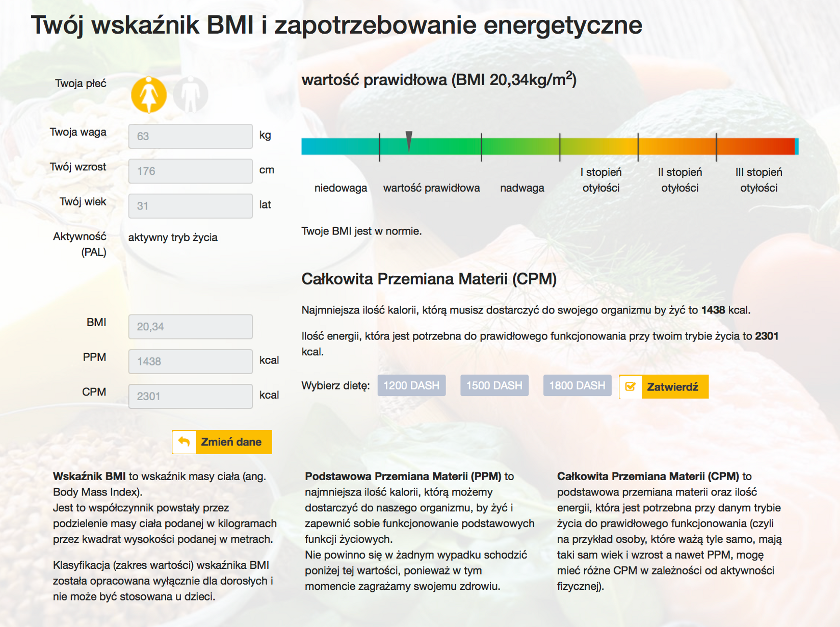Choose the 1800 DASH diet option
The height and width of the screenshot is (627, 840).
(577, 386)
